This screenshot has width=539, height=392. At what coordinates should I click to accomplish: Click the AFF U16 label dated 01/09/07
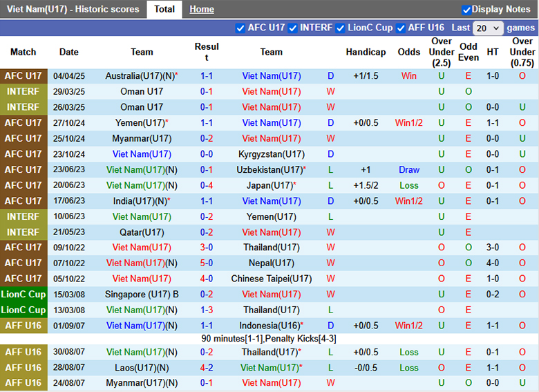23,326
